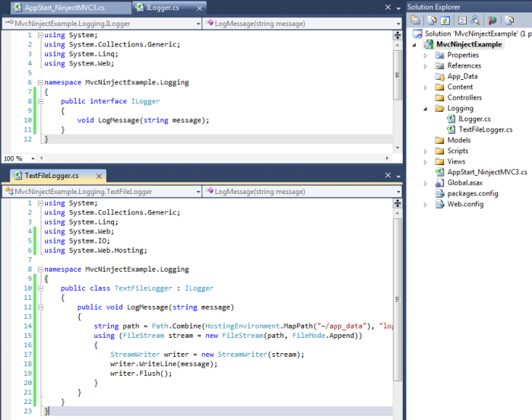Click Show All Files icon left of Refresh
Image resolution: width=532 pixels, height=420 pixels.
432,21
